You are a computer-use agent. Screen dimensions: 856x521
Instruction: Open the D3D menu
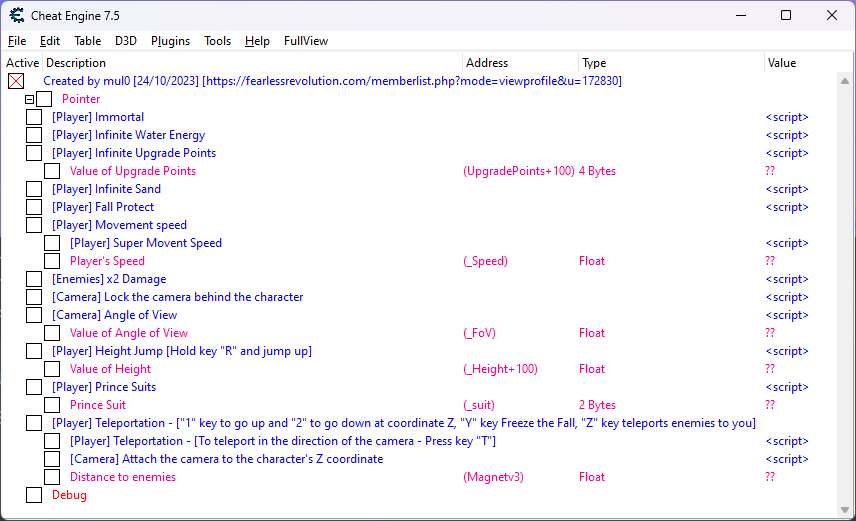126,41
